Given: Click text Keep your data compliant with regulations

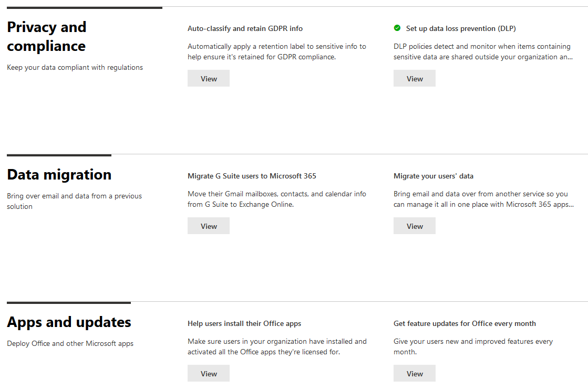Looking at the screenshot, I should (x=75, y=67).
